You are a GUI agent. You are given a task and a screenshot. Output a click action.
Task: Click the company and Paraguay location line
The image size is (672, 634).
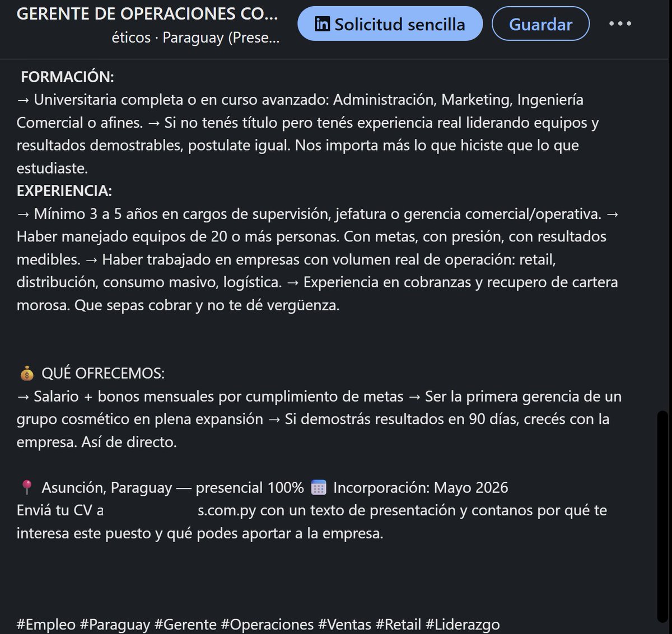(195, 38)
